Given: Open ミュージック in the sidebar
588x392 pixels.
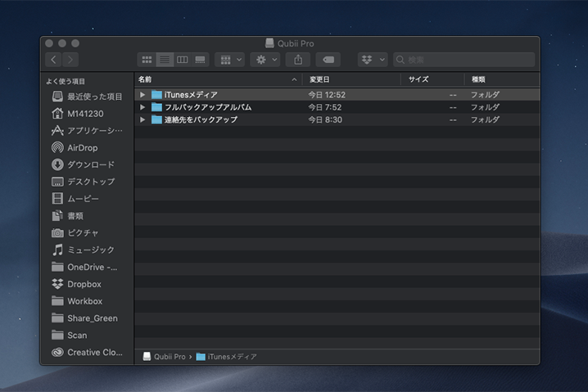Looking at the screenshot, I should pyautogui.click(x=83, y=250).
